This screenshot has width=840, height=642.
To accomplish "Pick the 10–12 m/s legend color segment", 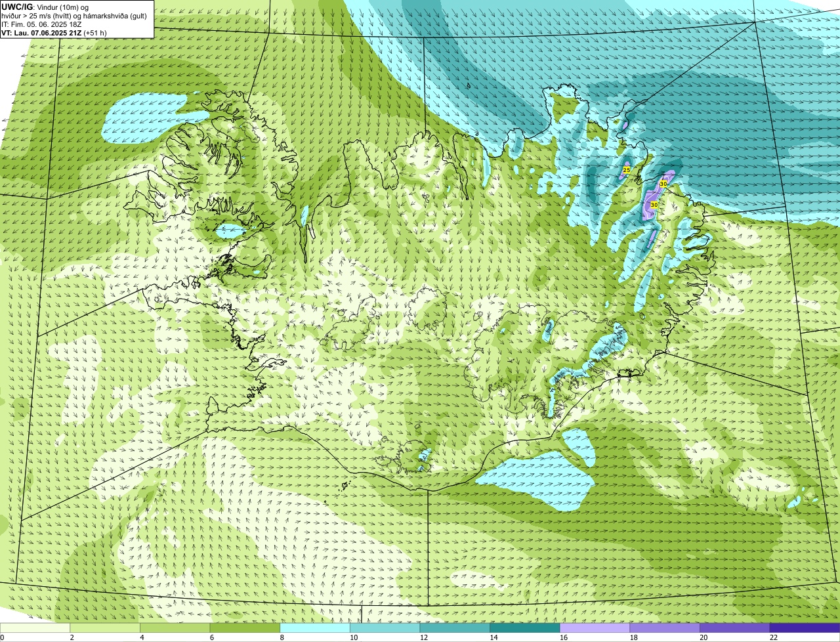I will (385, 628).
